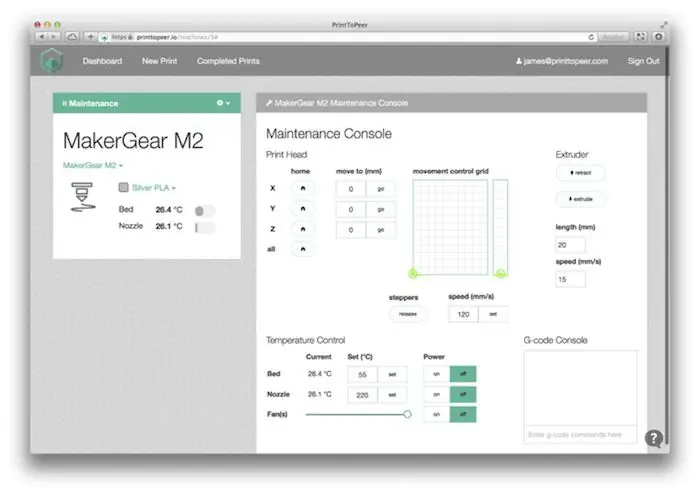
Task: Release the stepper motors
Action: (407, 314)
